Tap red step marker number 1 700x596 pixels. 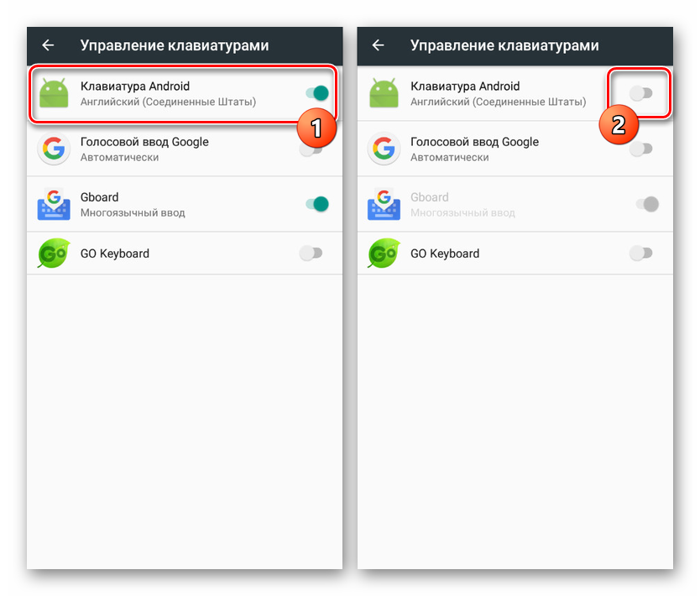[316, 128]
